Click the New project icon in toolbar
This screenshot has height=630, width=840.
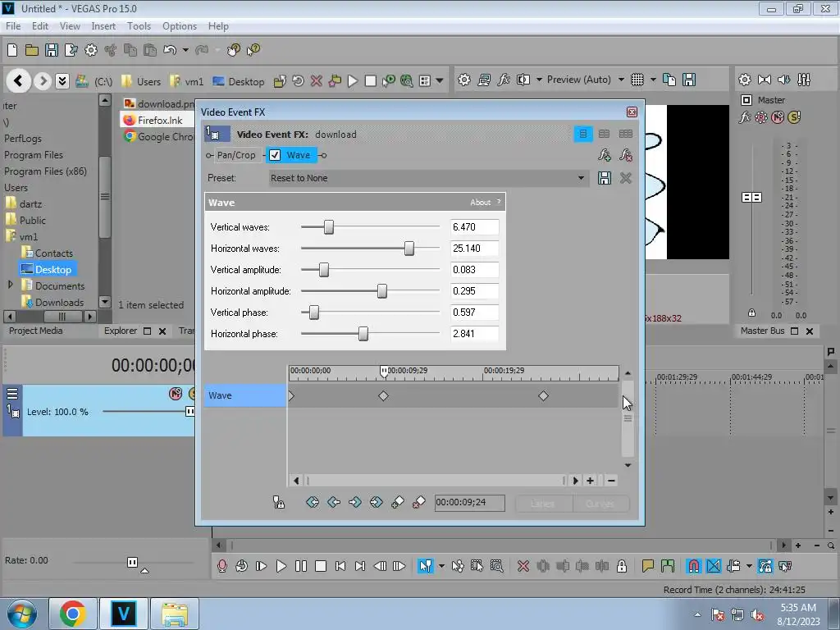(x=12, y=50)
